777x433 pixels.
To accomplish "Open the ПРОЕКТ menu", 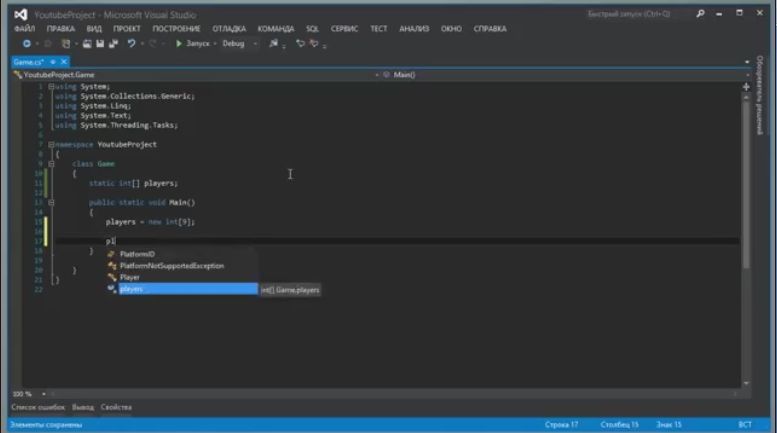I will (x=126, y=29).
